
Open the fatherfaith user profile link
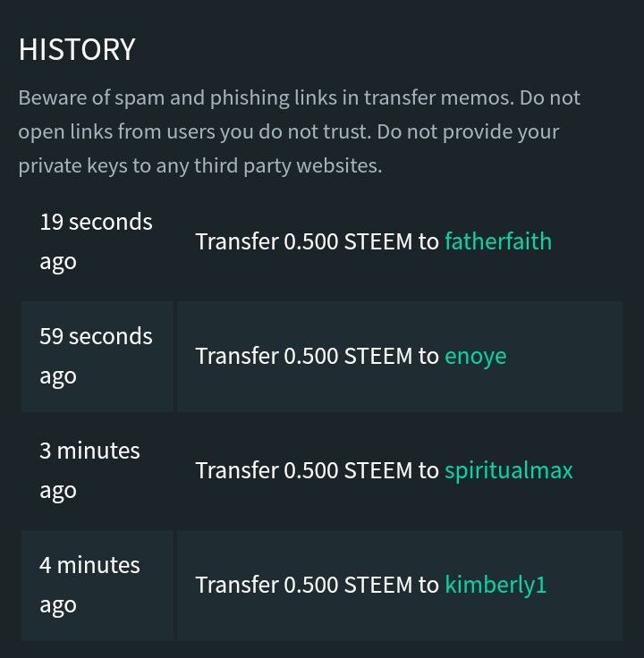pyautogui.click(x=497, y=241)
